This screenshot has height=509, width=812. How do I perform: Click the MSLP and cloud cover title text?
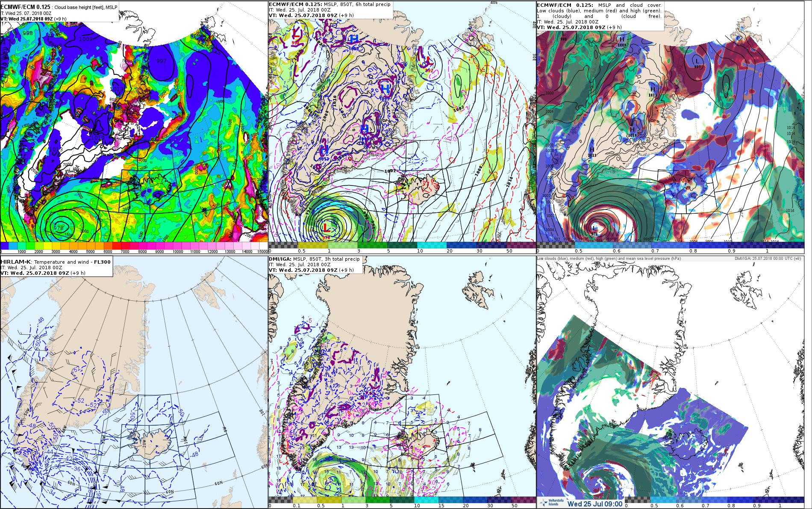630,5
